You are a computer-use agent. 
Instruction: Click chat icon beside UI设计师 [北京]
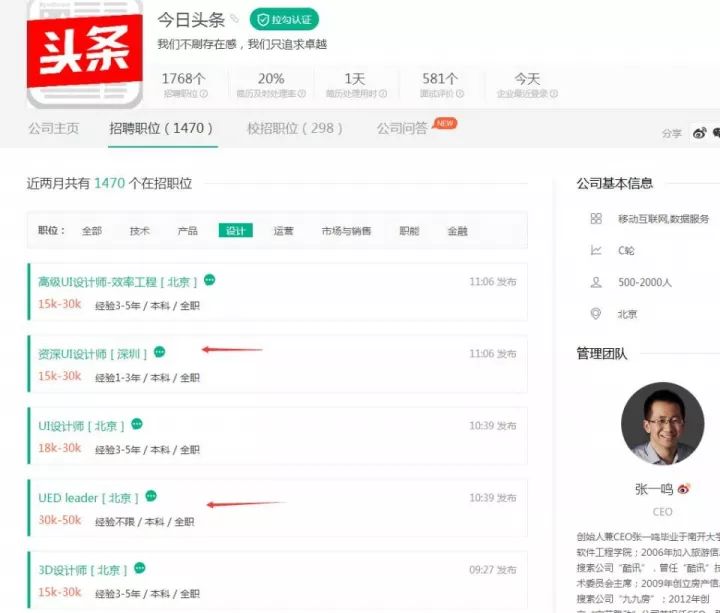click(x=137, y=424)
